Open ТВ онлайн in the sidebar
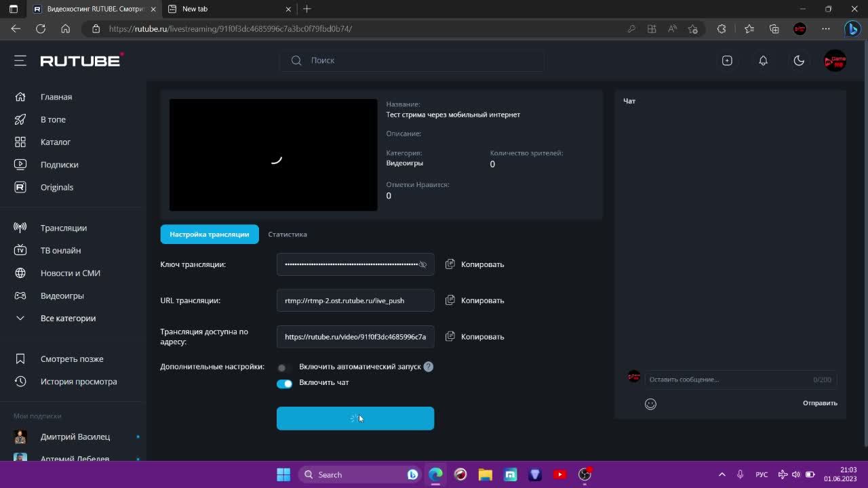The width and height of the screenshot is (868, 488). [x=60, y=250]
